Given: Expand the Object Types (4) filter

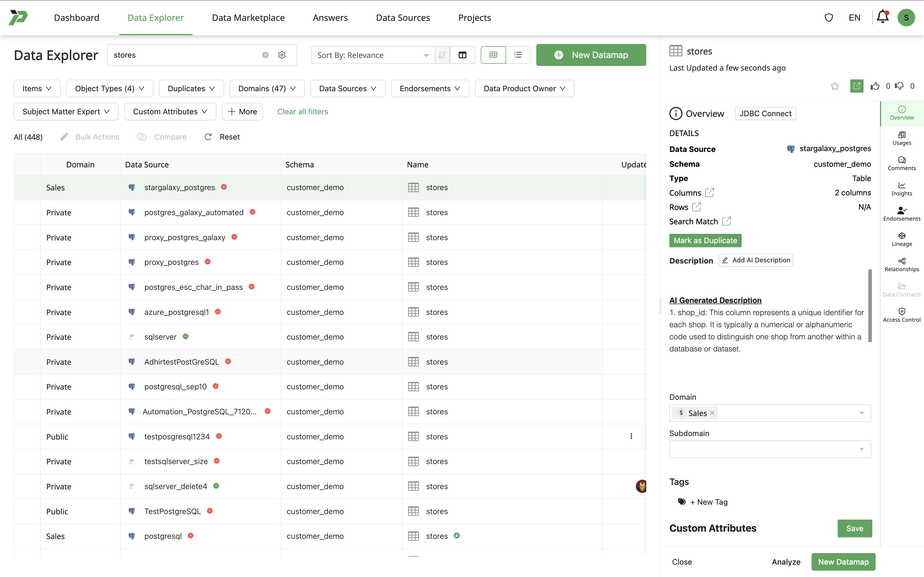Looking at the screenshot, I should click(x=109, y=88).
